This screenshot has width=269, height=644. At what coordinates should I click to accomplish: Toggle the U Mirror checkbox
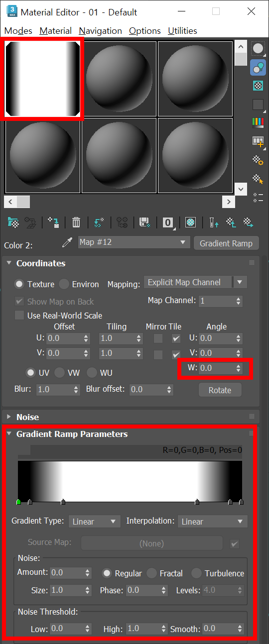tap(158, 339)
